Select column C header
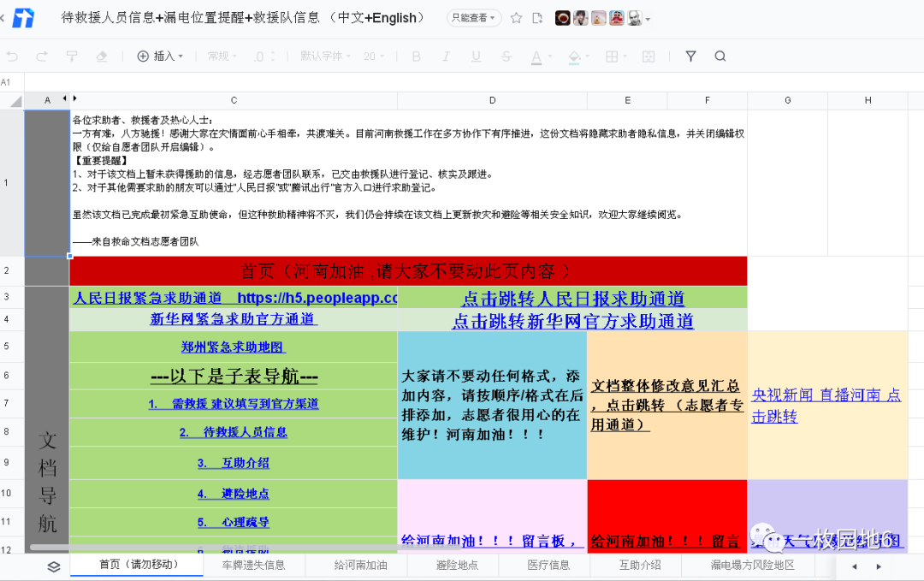Viewport: 924px width, 581px height. 234,100
